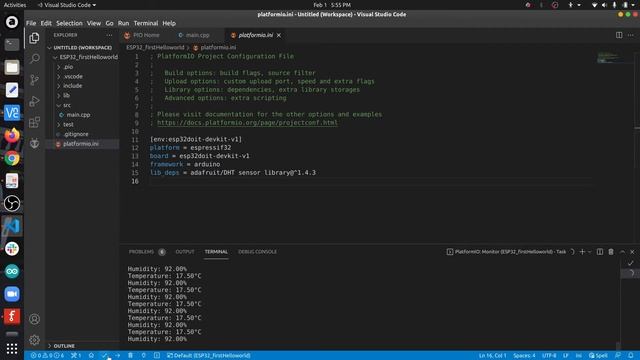Open Explorer panel ellipsis menu

(x=109, y=35)
